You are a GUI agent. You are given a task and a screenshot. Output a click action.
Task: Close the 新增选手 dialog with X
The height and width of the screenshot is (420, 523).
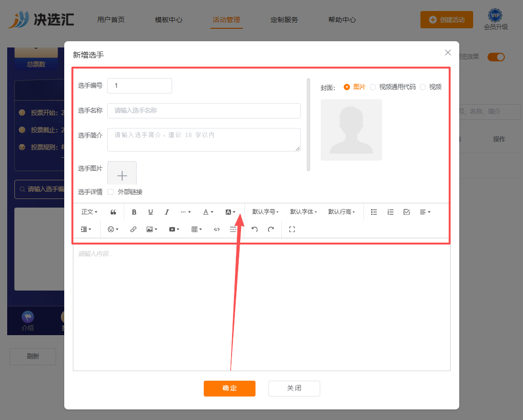tap(448, 53)
